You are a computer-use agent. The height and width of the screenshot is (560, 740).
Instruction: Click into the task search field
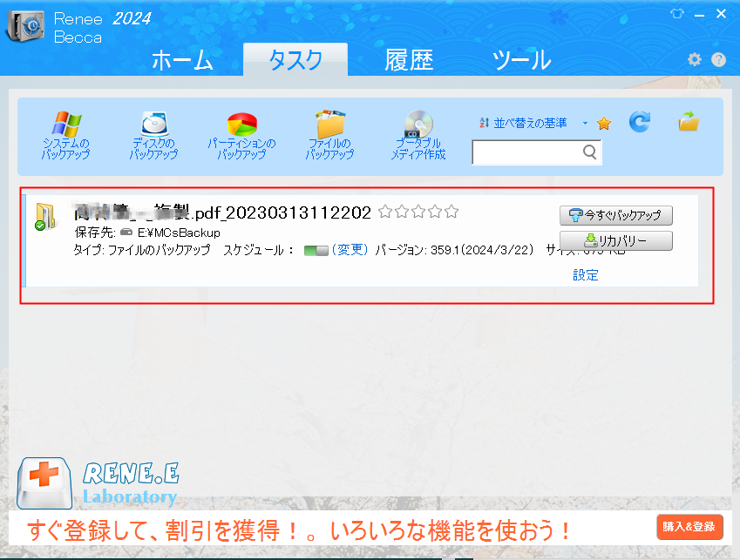537,152
